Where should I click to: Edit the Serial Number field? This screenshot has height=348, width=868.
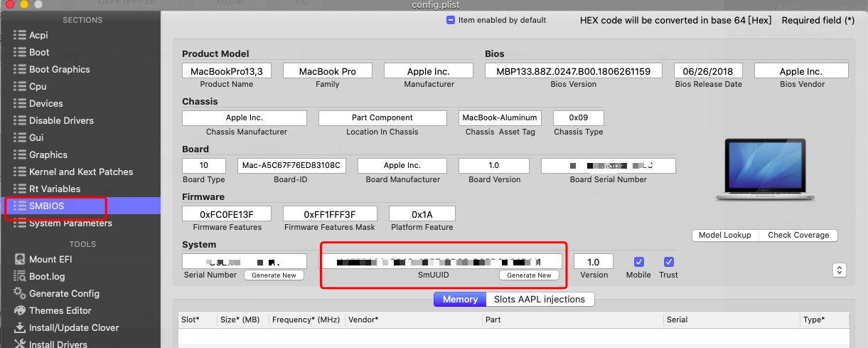(x=245, y=261)
